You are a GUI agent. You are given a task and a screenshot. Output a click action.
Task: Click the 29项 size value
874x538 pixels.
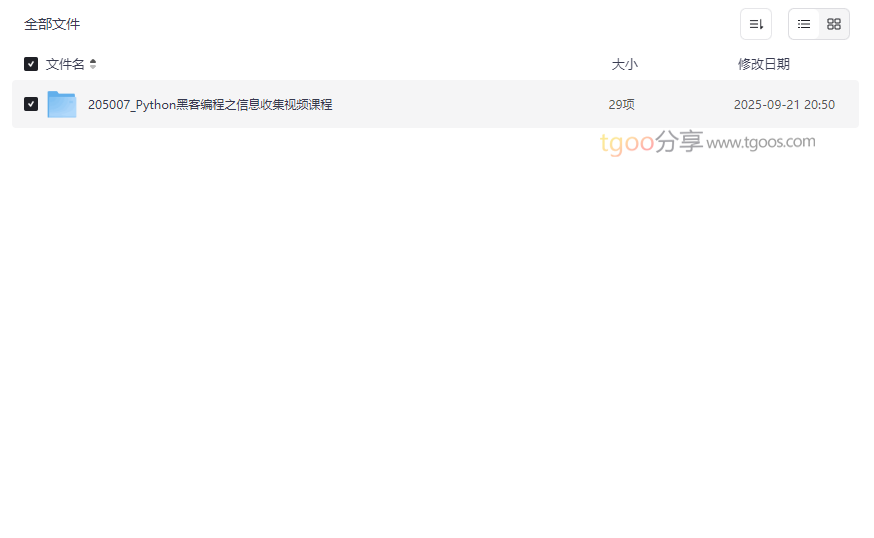(621, 104)
